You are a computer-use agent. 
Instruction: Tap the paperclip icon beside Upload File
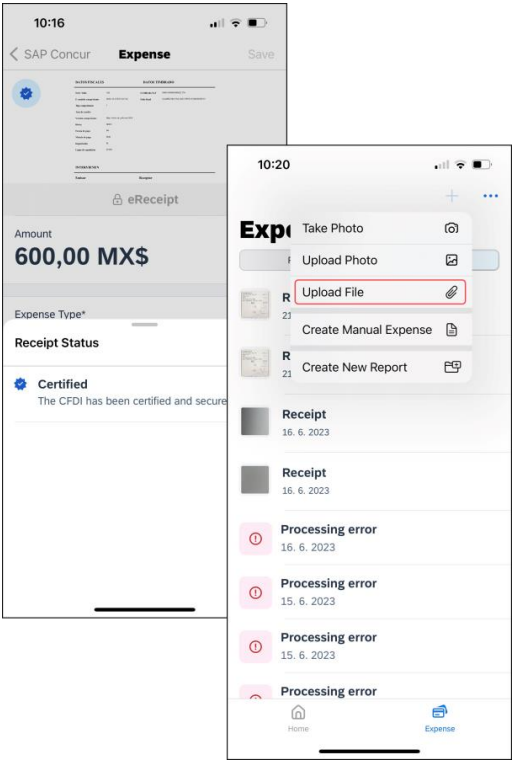452,292
